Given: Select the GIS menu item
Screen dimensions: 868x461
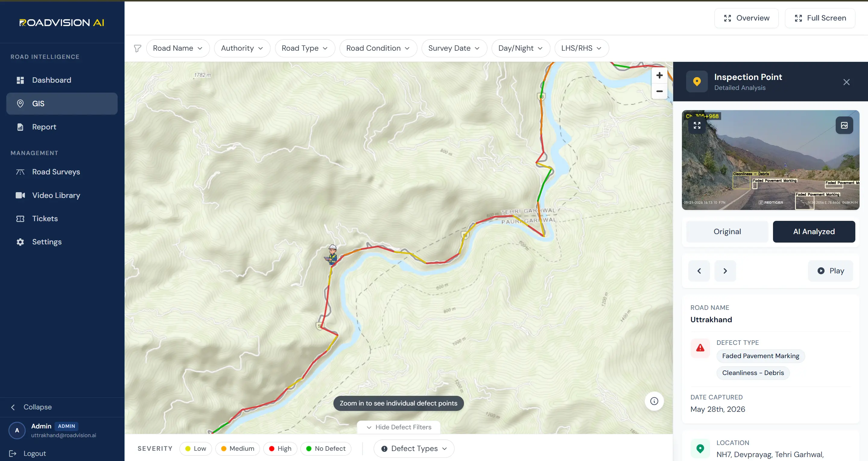Looking at the screenshot, I should (x=62, y=103).
